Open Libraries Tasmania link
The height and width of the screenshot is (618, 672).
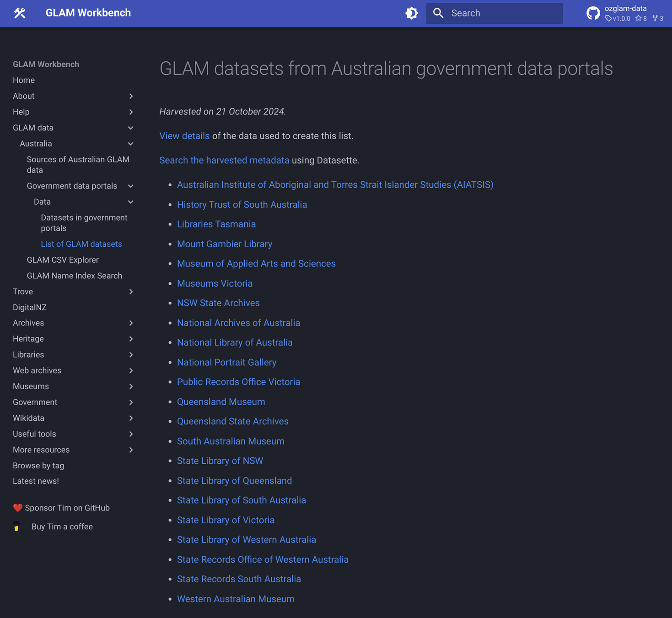[x=216, y=224]
